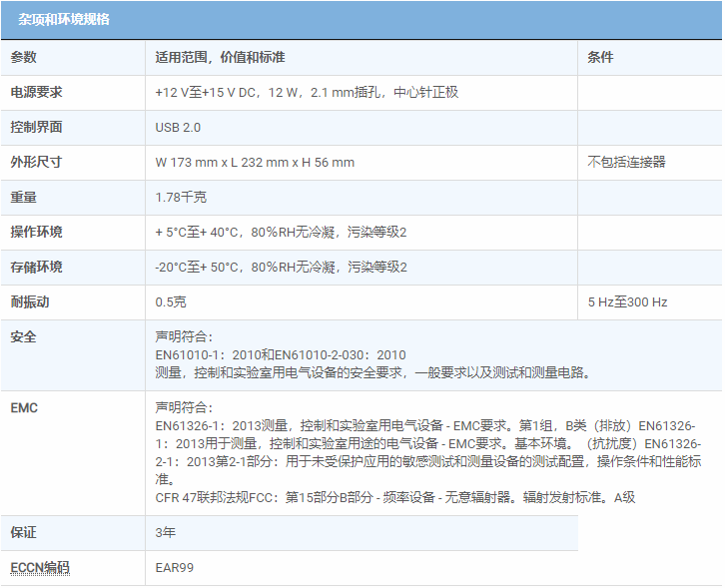
Task: Select the EAR99 value cell
Action: tap(174, 568)
